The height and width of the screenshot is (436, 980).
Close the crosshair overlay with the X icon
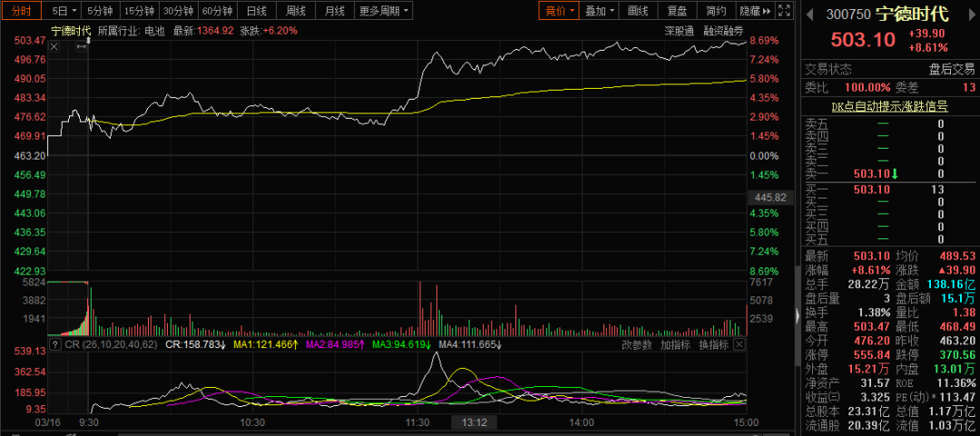[x=54, y=47]
